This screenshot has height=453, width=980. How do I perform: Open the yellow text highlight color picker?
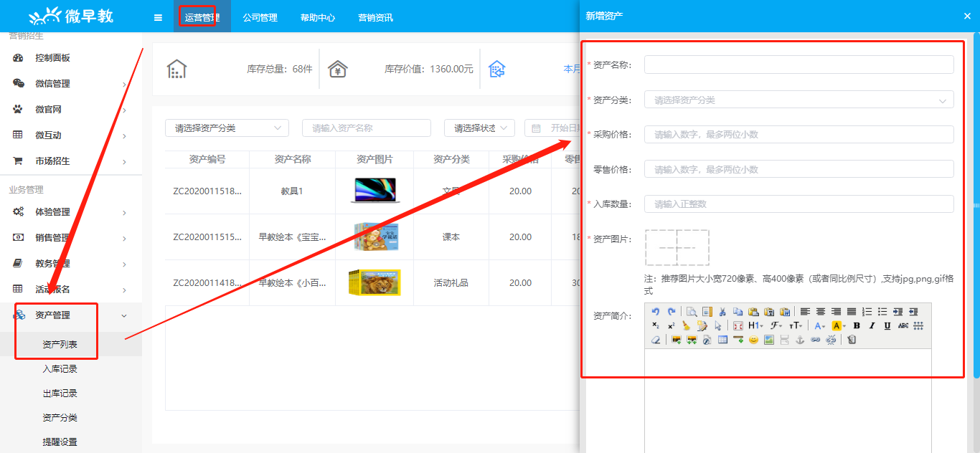pos(837,326)
